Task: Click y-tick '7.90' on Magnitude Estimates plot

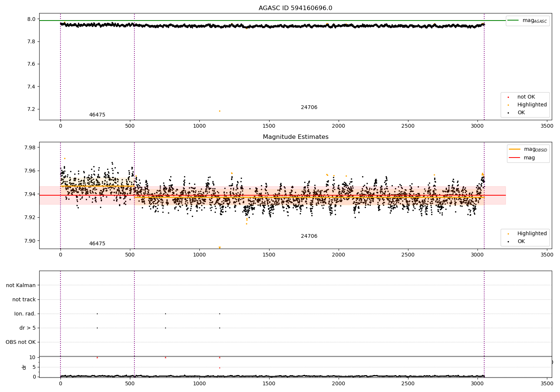Action: tap(30, 241)
